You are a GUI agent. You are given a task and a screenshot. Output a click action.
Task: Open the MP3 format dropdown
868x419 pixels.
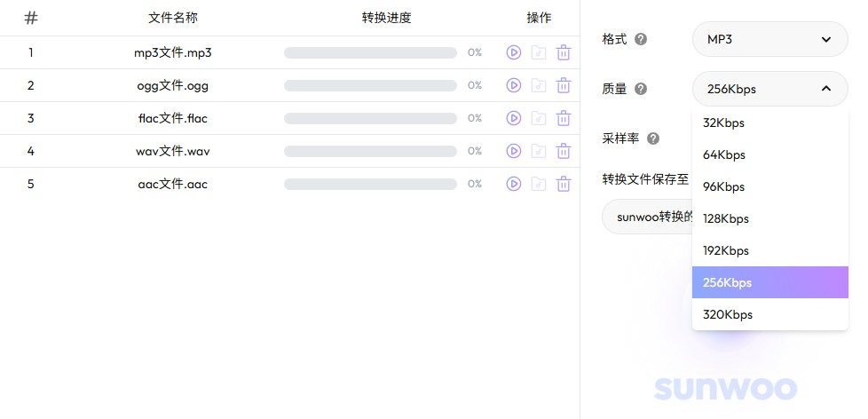point(769,39)
